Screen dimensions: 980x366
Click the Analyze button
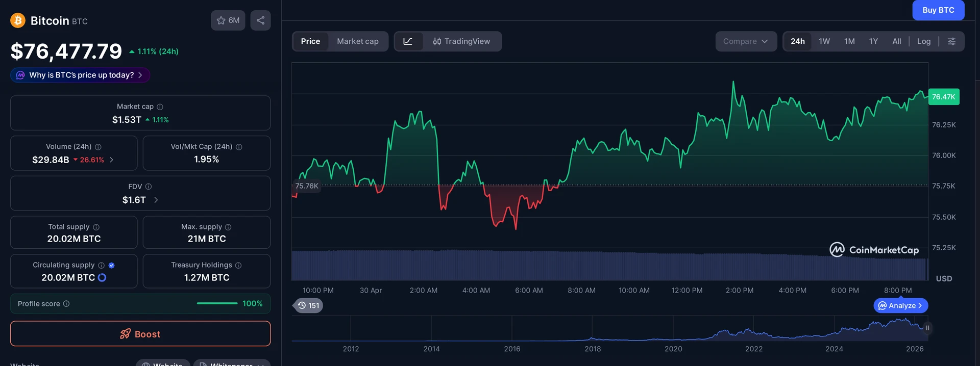(x=901, y=305)
